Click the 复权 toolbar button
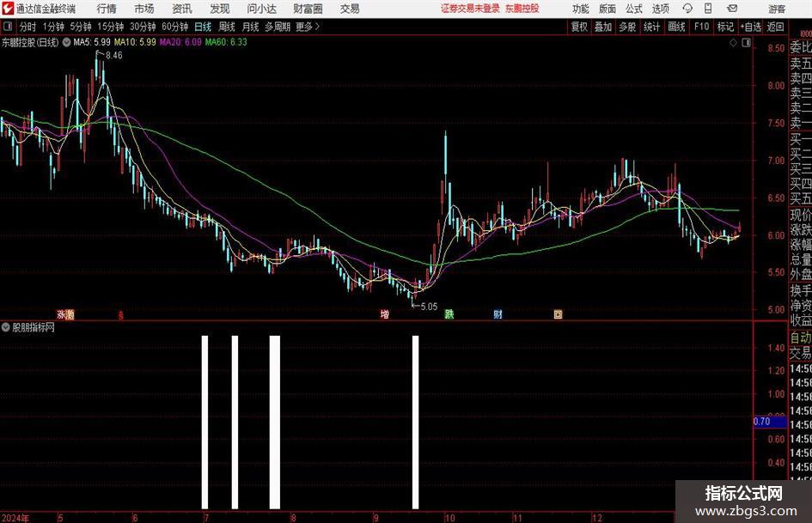This screenshot has width=812, height=523. click(579, 27)
